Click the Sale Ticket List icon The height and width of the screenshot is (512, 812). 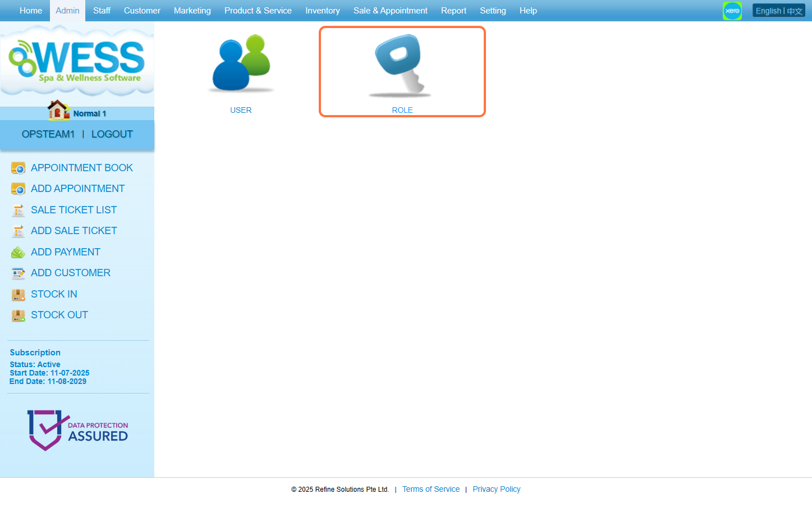19,211
